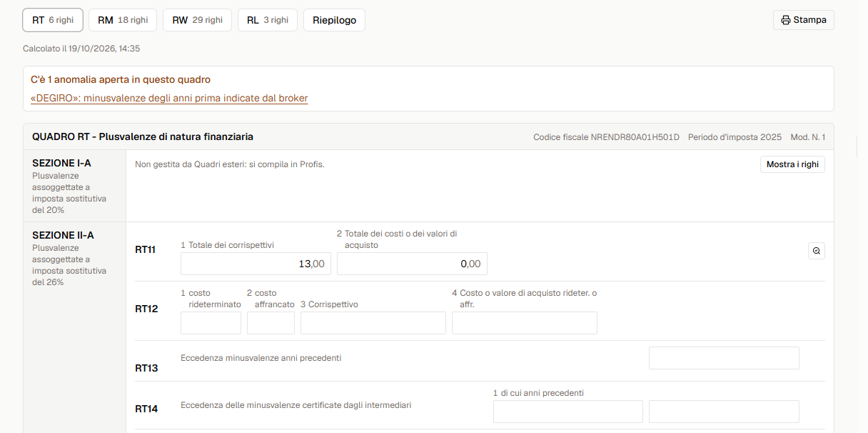Switch to the RT tab
The width and height of the screenshot is (868, 433).
tap(53, 20)
